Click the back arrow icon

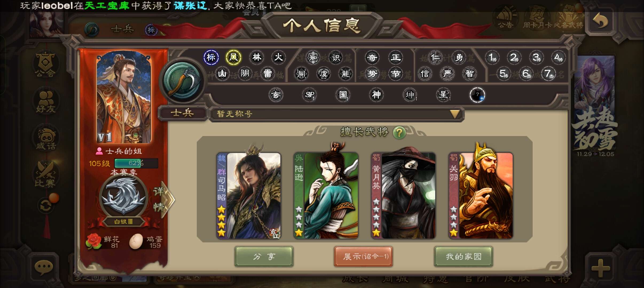click(x=600, y=21)
